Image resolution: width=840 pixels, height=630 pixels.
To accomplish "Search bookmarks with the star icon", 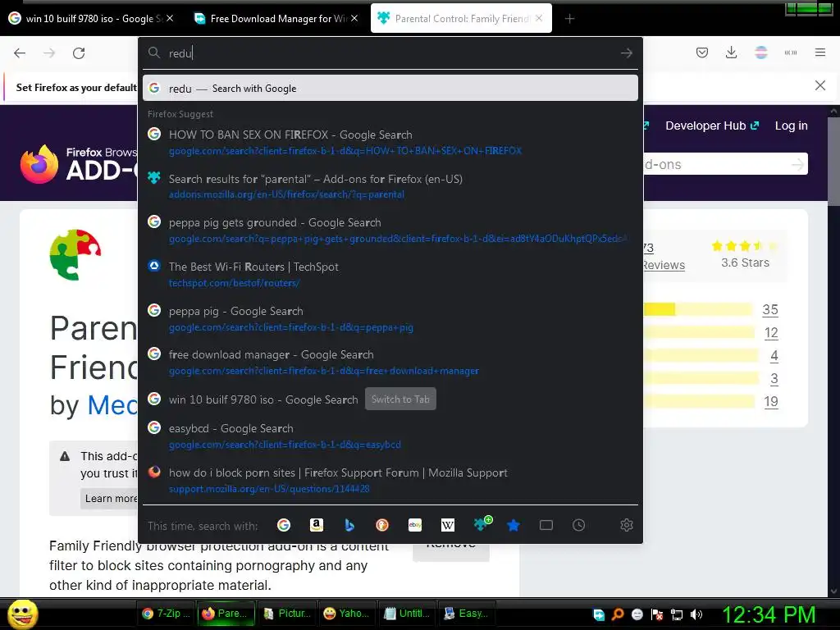I will [x=514, y=525].
